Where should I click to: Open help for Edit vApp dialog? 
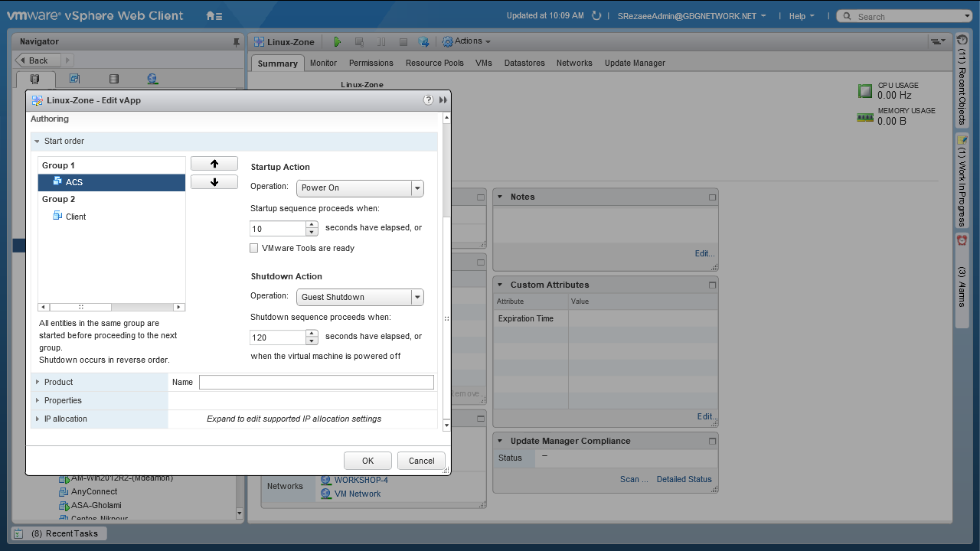429,100
